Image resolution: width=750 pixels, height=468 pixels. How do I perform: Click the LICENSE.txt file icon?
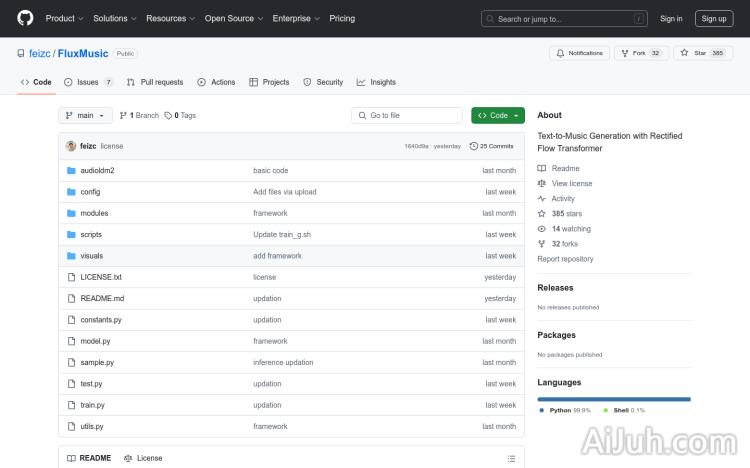point(71,277)
